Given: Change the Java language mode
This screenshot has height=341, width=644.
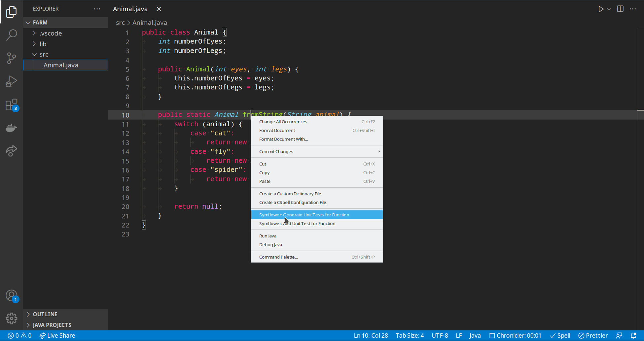Looking at the screenshot, I should pyautogui.click(x=475, y=335).
